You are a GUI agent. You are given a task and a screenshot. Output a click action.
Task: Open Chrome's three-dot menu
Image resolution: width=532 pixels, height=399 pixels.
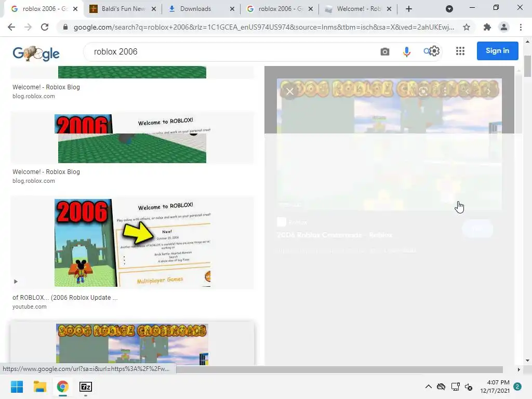click(x=521, y=27)
